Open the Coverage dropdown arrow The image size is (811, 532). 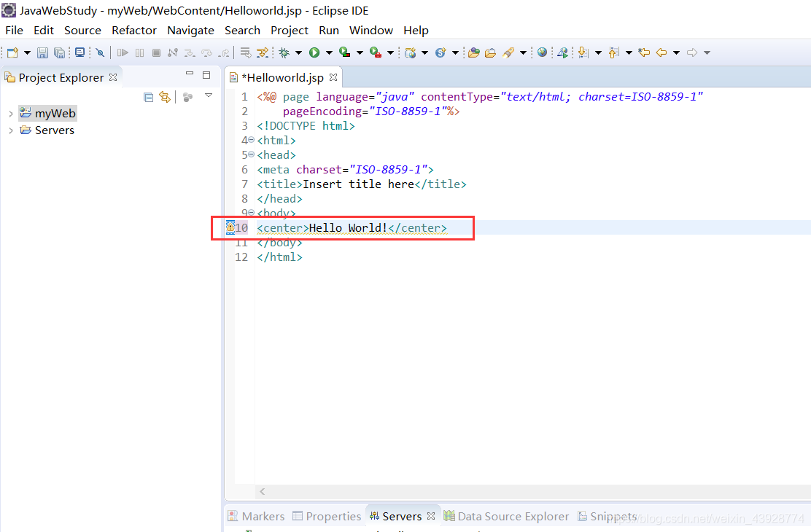pyautogui.click(x=360, y=52)
